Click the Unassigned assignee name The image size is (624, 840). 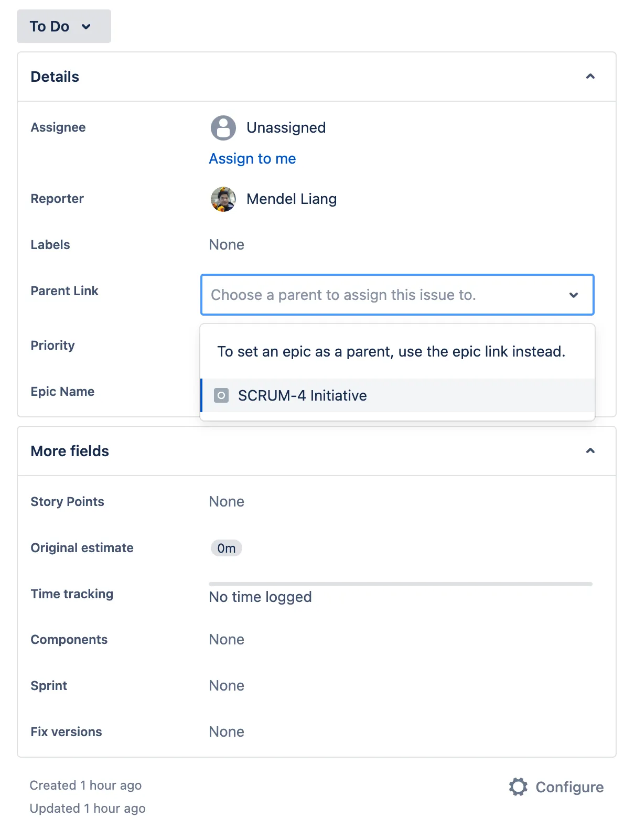click(x=286, y=128)
